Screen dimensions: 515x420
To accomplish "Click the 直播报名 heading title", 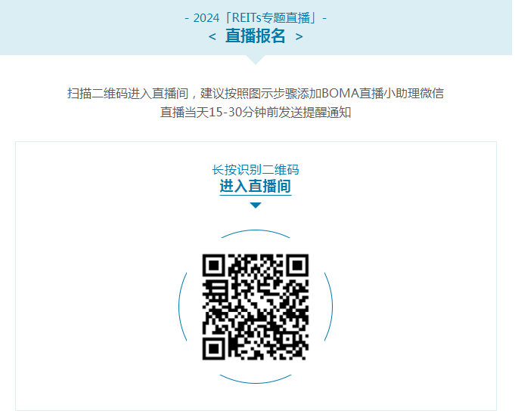I will tap(255, 36).
